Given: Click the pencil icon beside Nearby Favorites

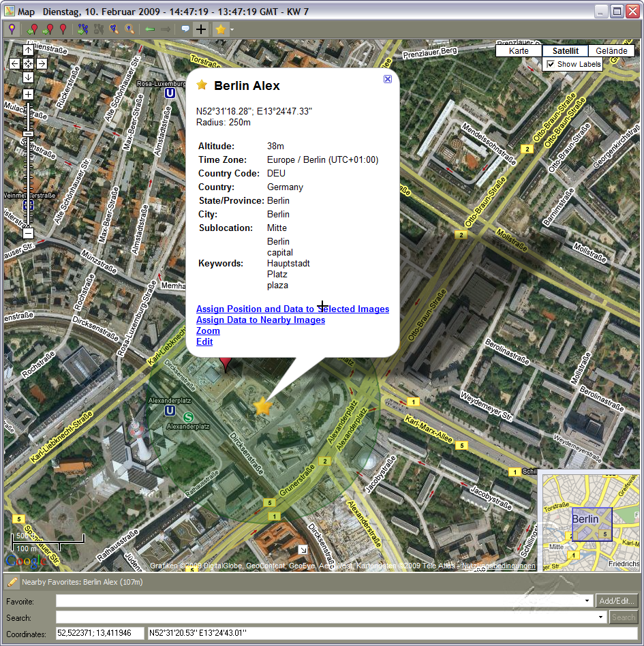Looking at the screenshot, I should [x=12, y=582].
